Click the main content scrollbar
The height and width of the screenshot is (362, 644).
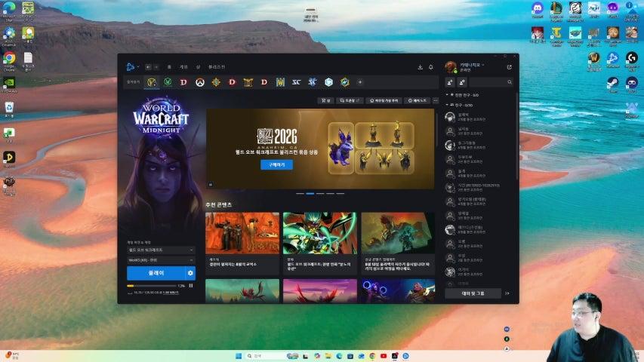(436, 129)
